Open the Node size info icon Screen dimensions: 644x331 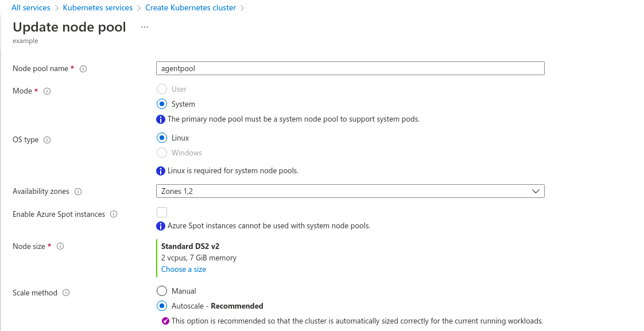[x=60, y=247]
